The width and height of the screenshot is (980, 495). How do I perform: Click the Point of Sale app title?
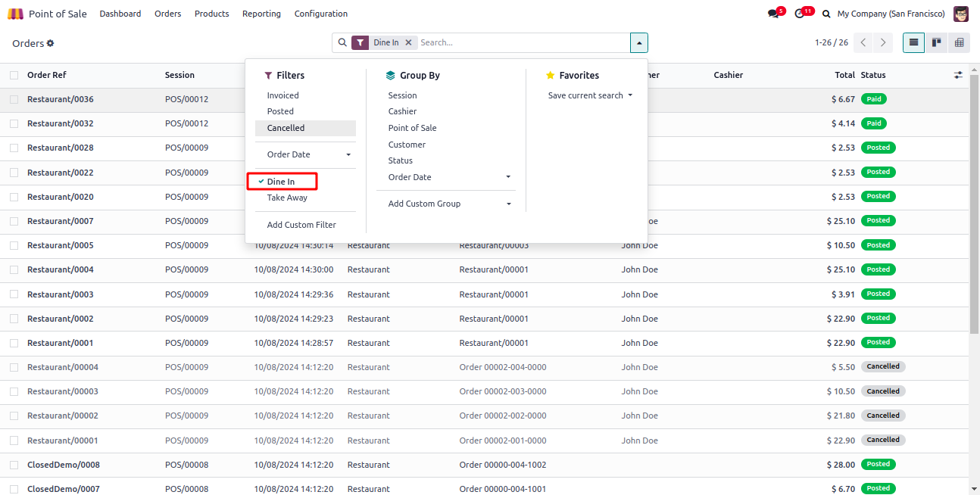[x=58, y=14]
